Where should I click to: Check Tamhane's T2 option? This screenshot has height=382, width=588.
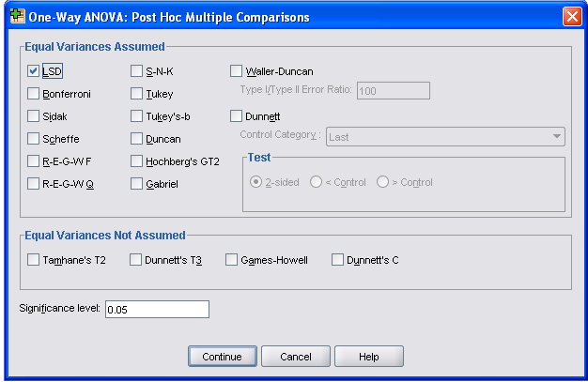[x=34, y=260]
